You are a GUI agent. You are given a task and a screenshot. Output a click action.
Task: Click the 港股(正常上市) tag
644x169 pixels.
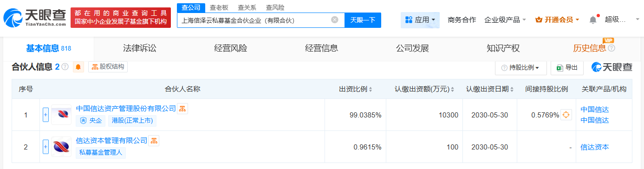[132, 121]
